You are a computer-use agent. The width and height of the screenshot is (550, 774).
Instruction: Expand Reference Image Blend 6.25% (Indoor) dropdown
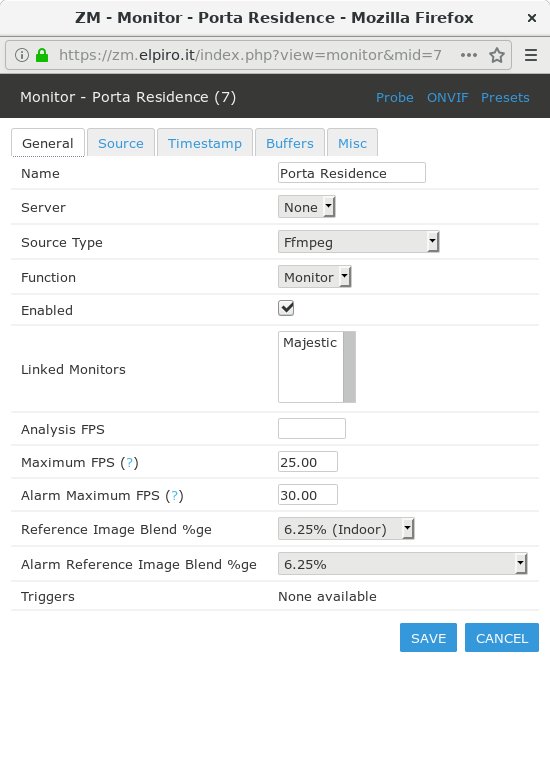[x=346, y=529]
